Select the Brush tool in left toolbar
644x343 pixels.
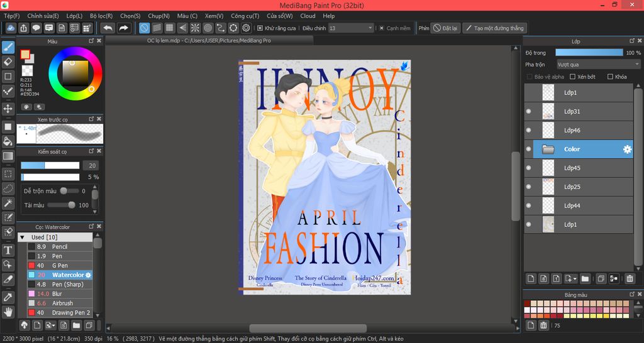(x=8, y=47)
